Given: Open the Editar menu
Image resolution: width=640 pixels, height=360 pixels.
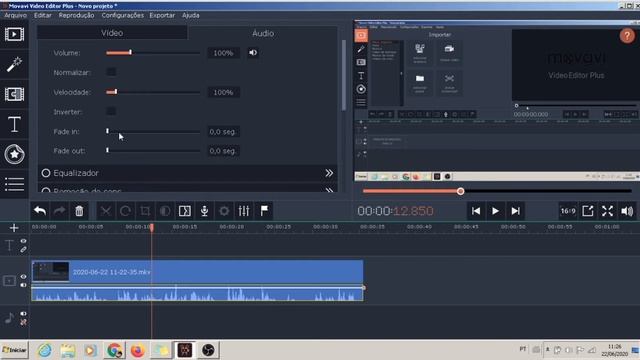Looking at the screenshot, I should point(42,15).
